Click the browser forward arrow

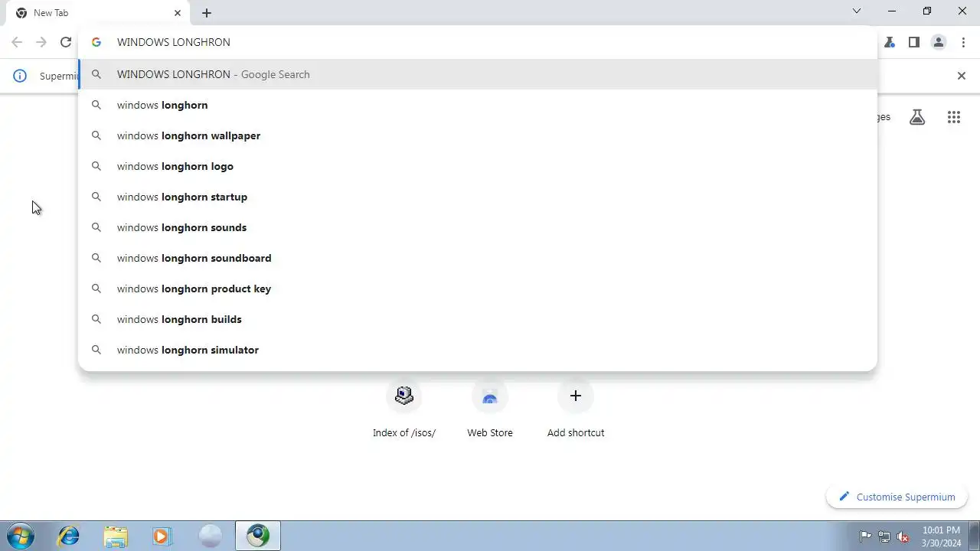click(x=41, y=42)
